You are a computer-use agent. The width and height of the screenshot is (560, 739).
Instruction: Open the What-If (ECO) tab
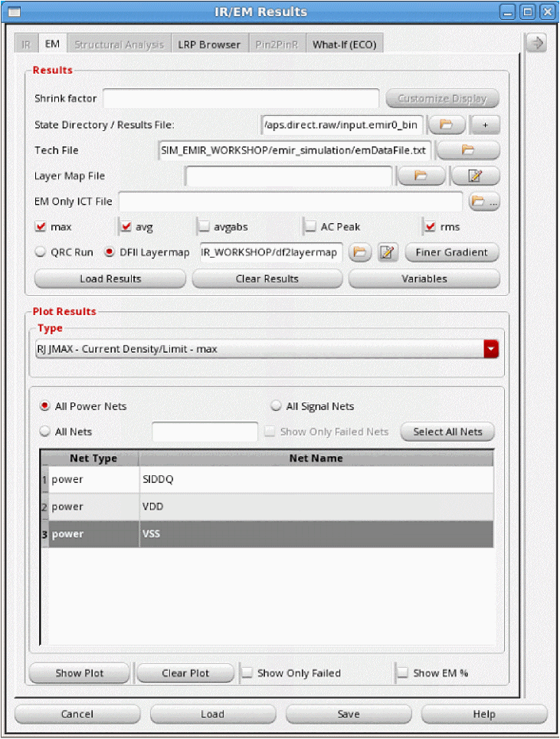click(345, 44)
